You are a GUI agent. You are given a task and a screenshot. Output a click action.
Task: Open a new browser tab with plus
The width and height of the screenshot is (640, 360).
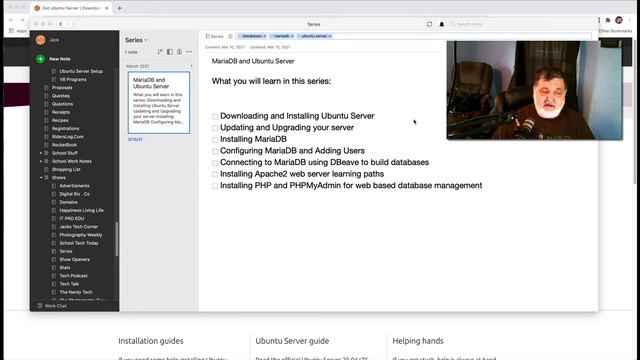pyautogui.click(x=120, y=8)
